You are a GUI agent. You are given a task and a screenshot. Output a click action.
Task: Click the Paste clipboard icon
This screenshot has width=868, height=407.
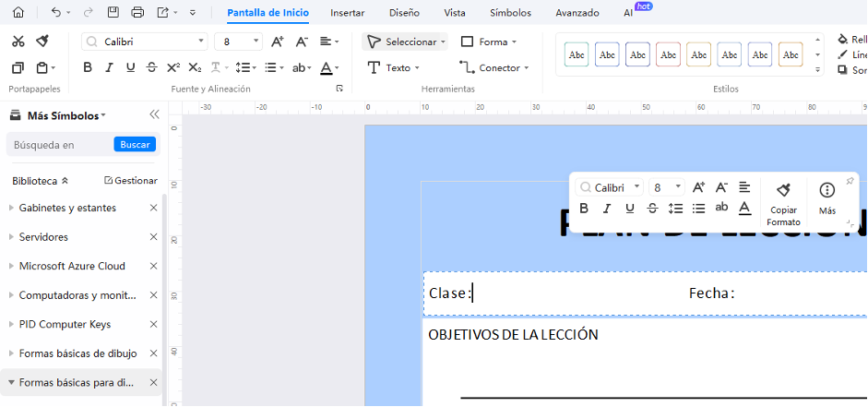point(42,67)
